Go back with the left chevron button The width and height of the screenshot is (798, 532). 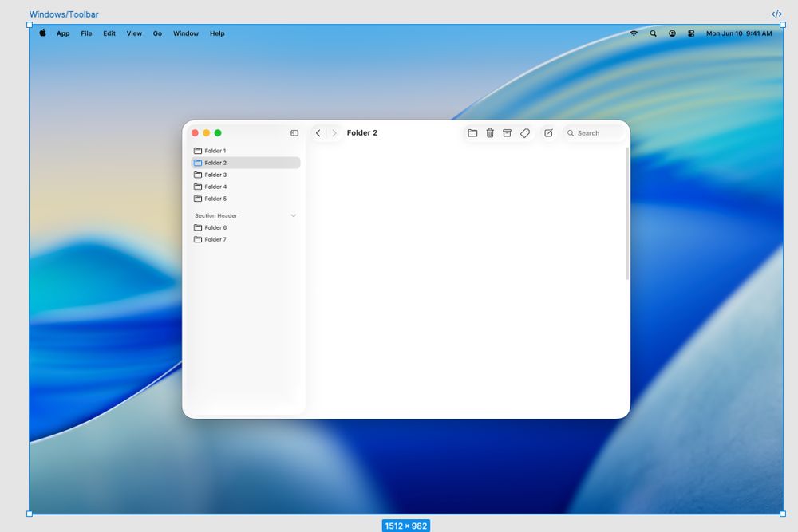(x=318, y=133)
